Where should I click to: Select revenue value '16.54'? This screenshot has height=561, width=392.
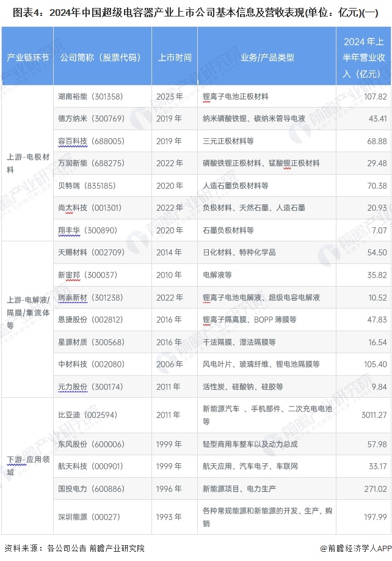click(377, 342)
